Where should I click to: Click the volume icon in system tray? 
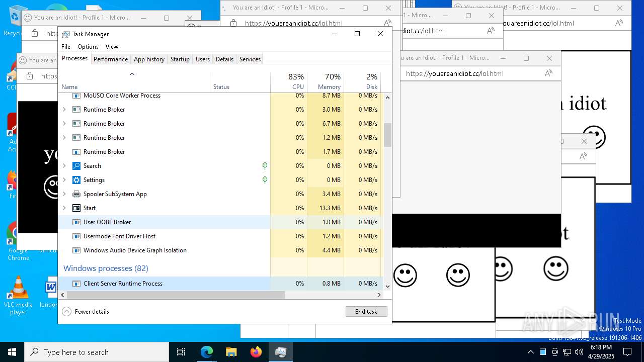point(579,352)
